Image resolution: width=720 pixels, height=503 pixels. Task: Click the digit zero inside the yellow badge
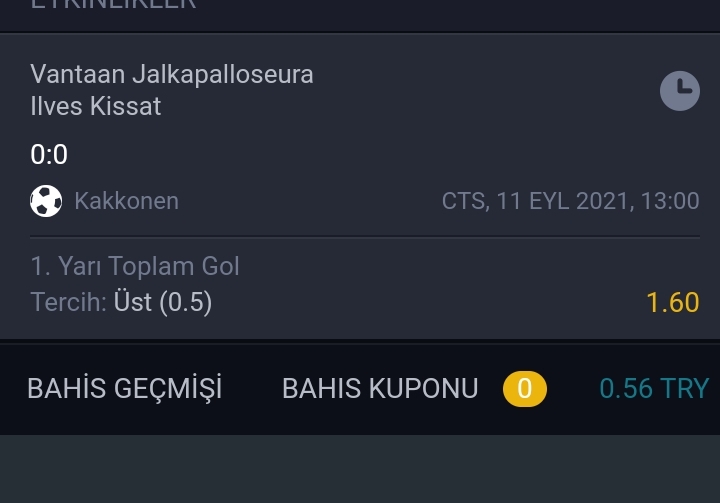tap(524, 389)
